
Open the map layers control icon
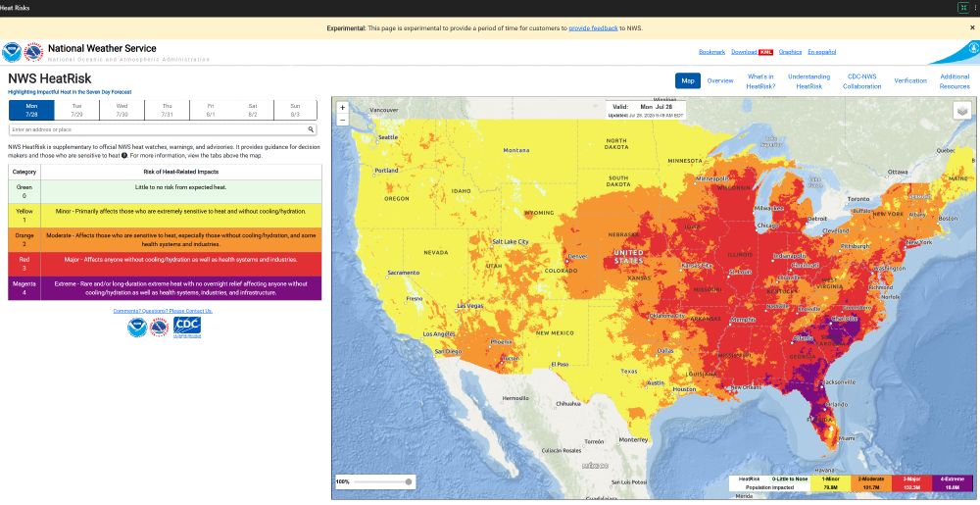(x=962, y=111)
